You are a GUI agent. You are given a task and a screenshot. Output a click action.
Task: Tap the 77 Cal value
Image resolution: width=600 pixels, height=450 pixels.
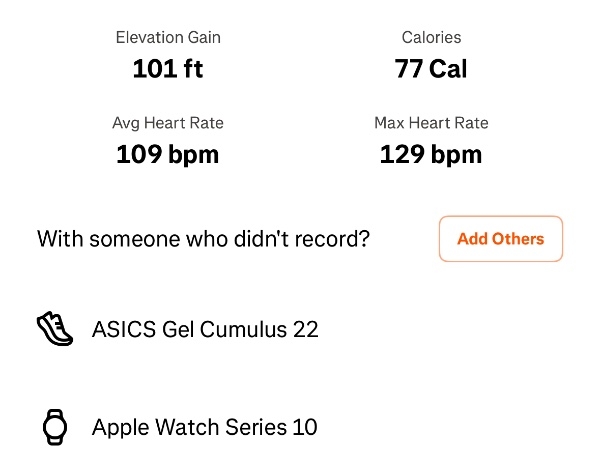(x=431, y=69)
